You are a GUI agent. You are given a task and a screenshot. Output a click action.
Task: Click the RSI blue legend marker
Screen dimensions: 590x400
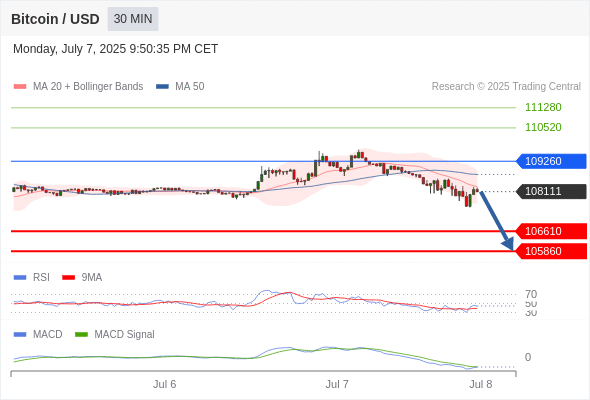pos(20,278)
